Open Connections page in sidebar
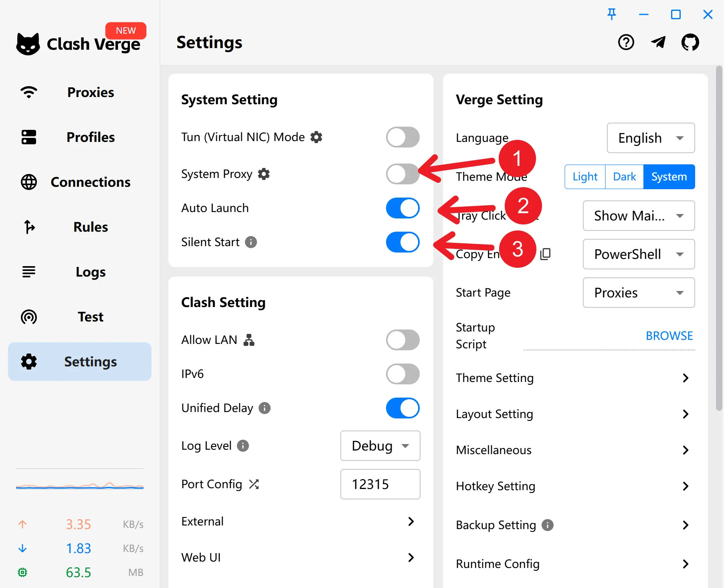The image size is (724, 588). coord(80,182)
